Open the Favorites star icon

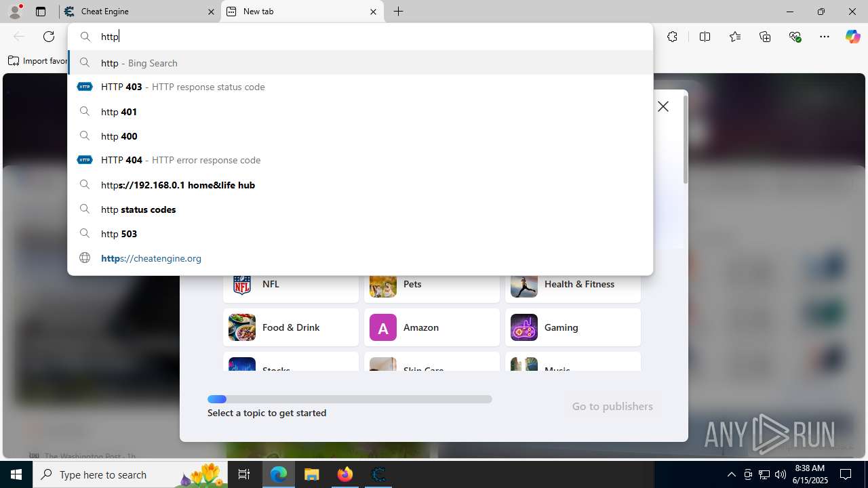pyautogui.click(x=735, y=37)
